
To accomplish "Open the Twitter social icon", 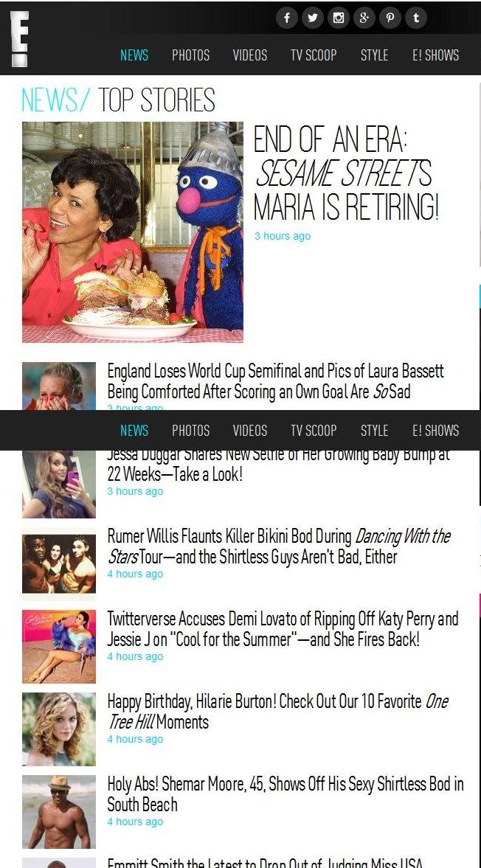I will (x=313, y=18).
